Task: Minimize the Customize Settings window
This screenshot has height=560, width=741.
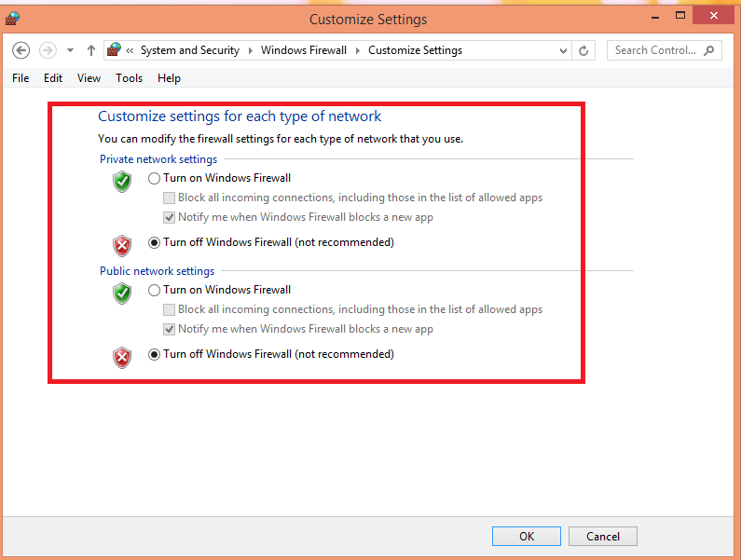Action: [x=655, y=17]
